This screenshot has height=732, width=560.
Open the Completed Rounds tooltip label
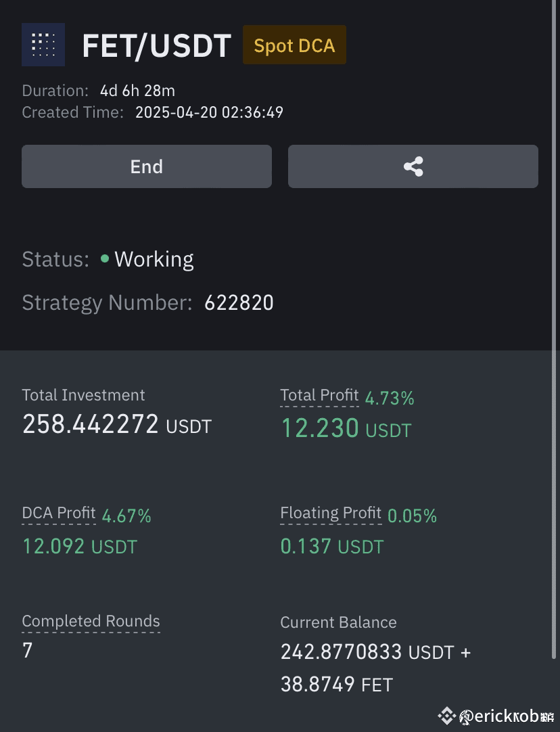point(91,621)
